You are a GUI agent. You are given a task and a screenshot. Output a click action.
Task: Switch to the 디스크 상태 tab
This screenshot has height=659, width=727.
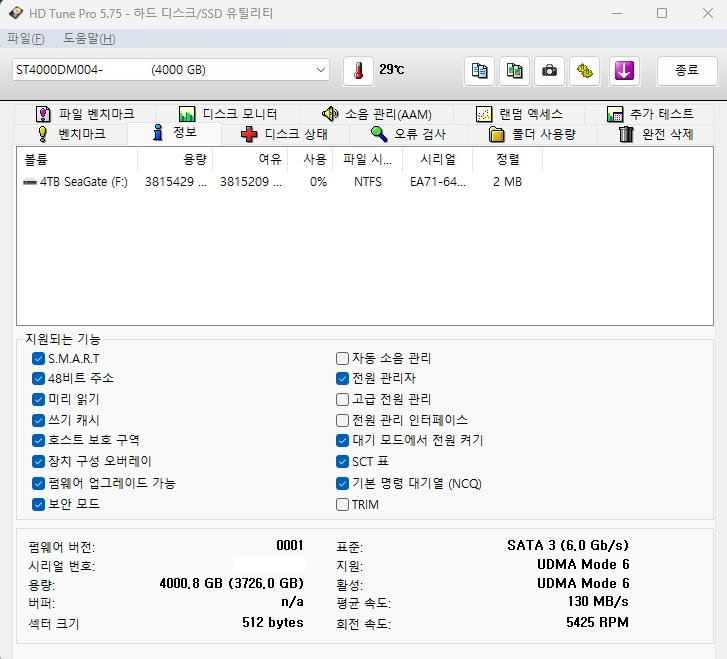click(x=284, y=134)
